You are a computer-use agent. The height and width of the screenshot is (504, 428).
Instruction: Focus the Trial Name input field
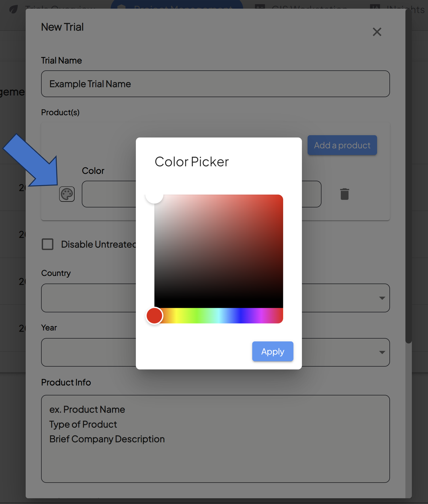pyautogui.click(x=215, y=84)
